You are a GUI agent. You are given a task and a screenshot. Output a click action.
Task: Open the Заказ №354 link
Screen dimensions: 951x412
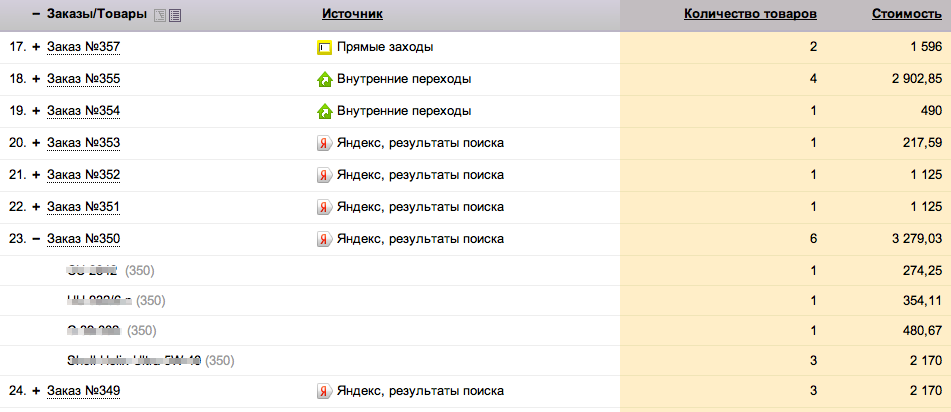coord(84,112)
